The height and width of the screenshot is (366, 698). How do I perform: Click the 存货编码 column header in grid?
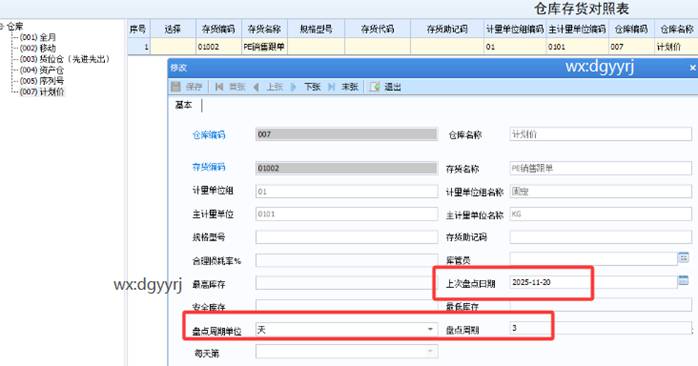click(218, 29)
